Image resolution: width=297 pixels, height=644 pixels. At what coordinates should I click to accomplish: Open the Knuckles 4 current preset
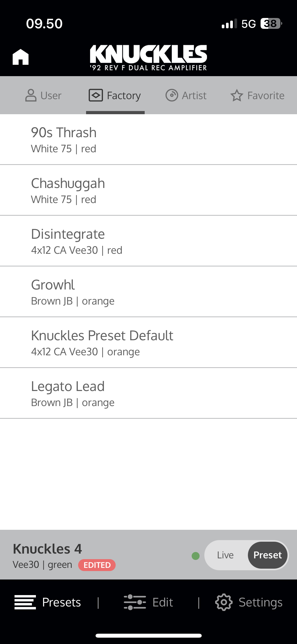click(48, 549)
